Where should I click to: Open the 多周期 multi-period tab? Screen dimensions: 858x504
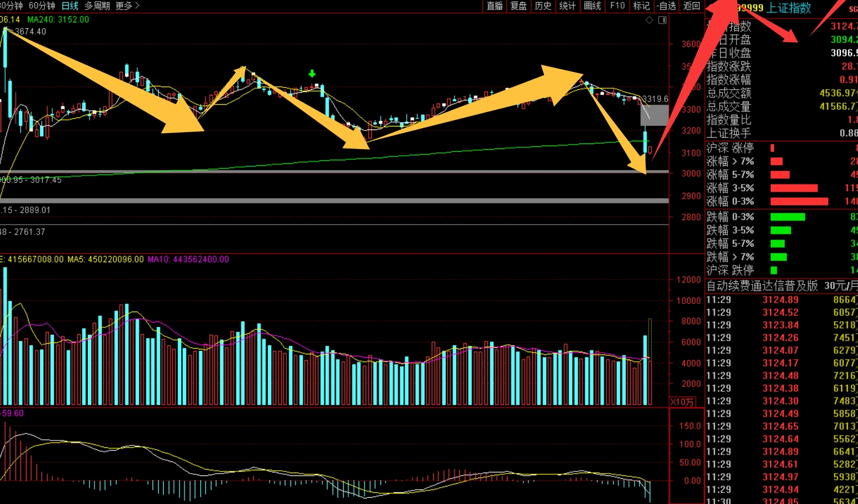(97, 6)
